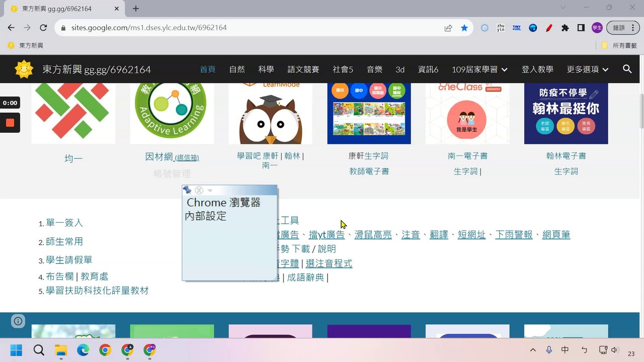Open the purple 學生 profile avatar

coord(597,28)
